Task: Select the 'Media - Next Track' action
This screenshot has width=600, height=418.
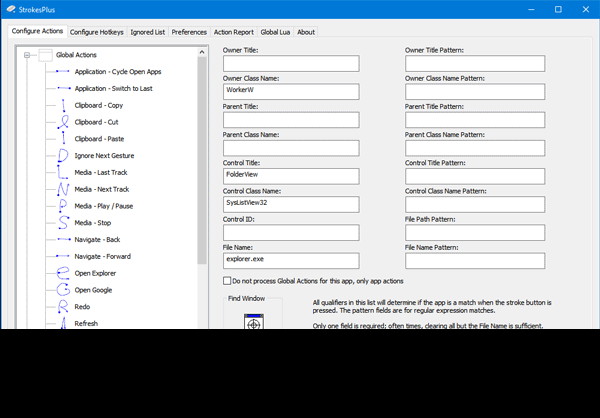Action: coord(102,189)
